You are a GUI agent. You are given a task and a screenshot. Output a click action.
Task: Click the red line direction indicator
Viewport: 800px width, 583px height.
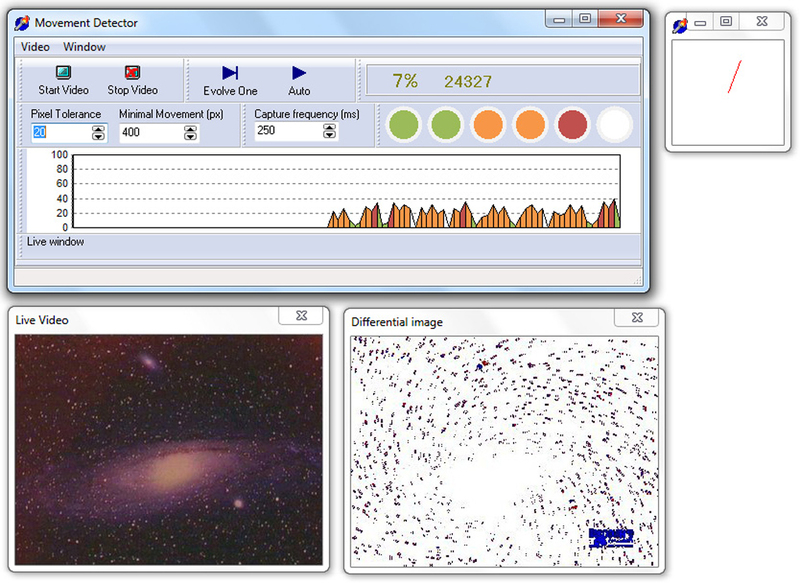pyautogui.click(x=734, y=77)
